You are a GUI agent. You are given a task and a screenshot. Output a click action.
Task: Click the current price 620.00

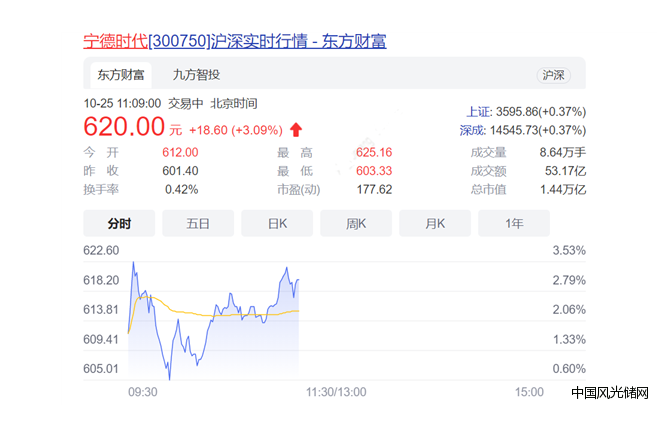pyautogui.click(x=124, y=126)
